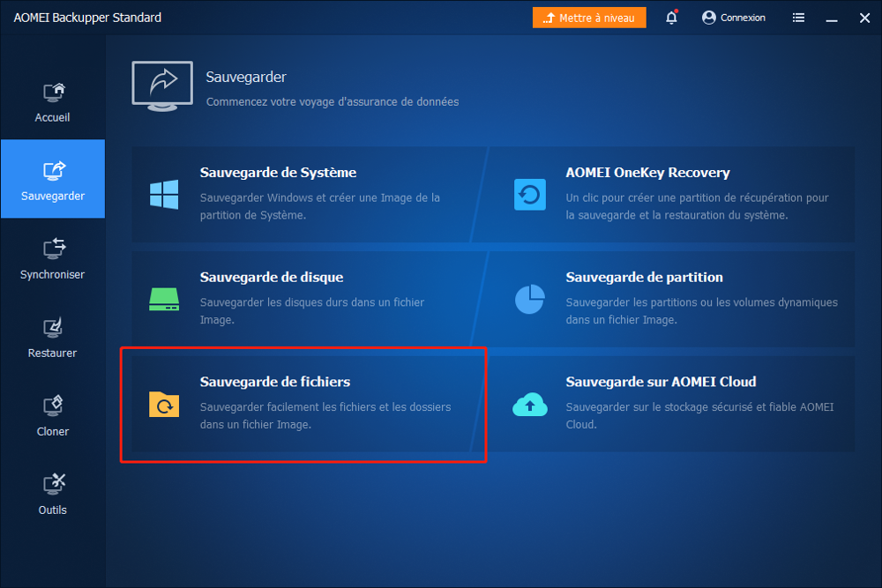Image resolution: width=882 pixels, height=588 pixels.
Task: Minimize the AOMEI Backupper window
Action: [x=832, y=19]
